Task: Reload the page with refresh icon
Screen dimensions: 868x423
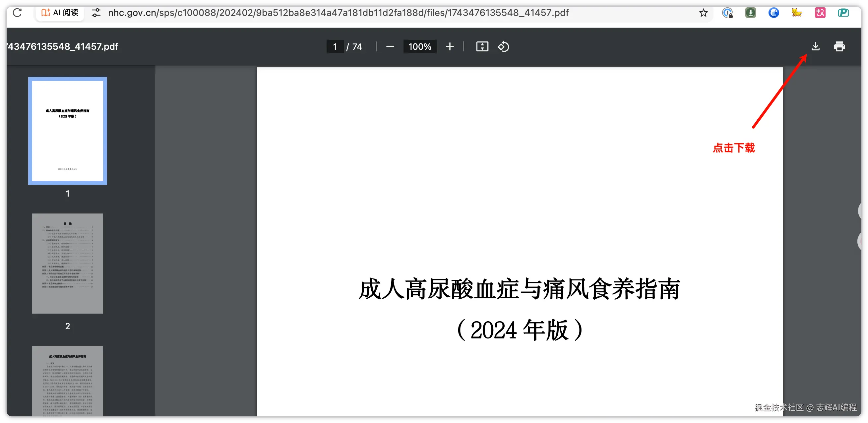Action: click(x=17, y=13)
